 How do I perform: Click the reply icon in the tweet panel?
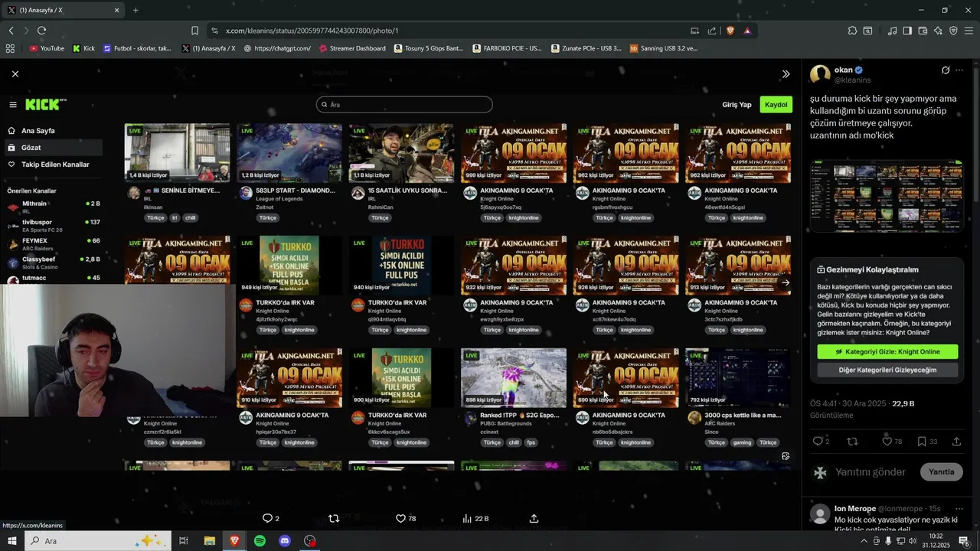tap(818, 442)
